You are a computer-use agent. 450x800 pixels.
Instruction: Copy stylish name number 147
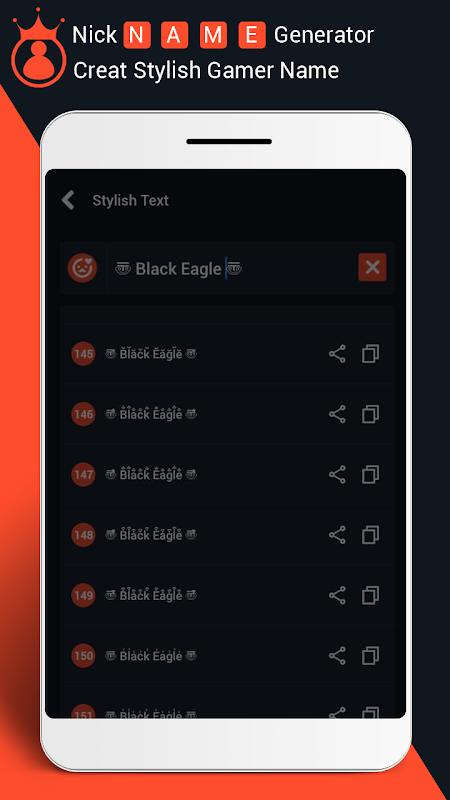point(371,474)
